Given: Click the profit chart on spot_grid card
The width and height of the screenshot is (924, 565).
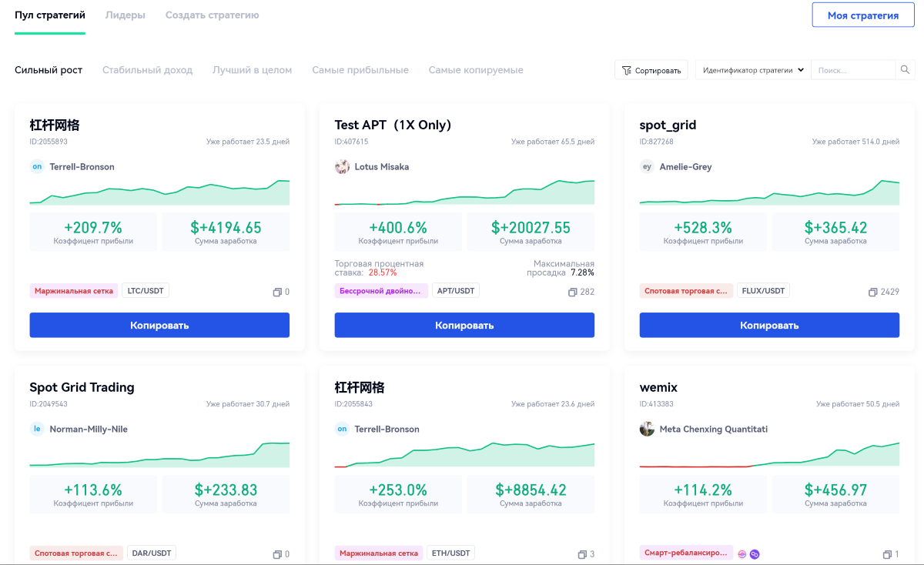Looking at the screenshot, I should point(769,192).
